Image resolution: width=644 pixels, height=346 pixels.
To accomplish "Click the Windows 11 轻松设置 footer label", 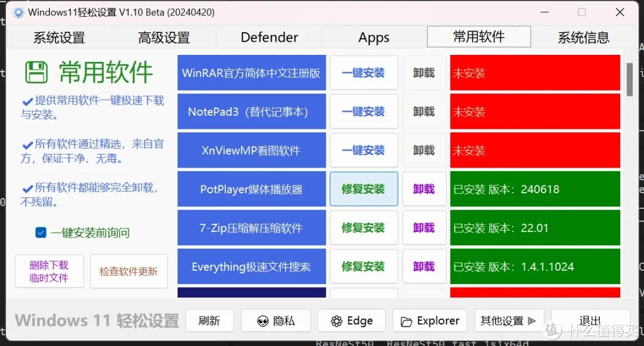I will tap(97, 320).
